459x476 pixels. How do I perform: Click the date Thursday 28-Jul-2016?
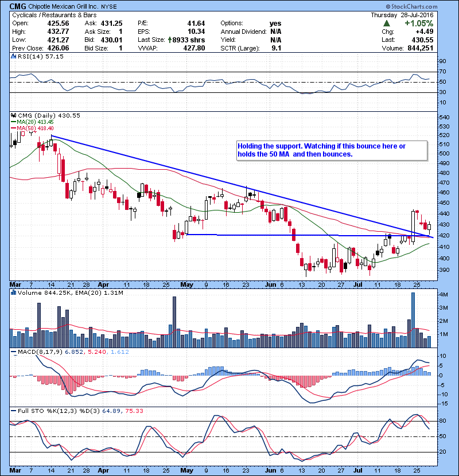(x=402, y=15)
